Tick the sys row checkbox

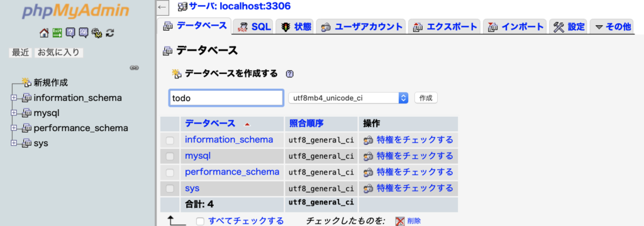[x=170, y=188]
